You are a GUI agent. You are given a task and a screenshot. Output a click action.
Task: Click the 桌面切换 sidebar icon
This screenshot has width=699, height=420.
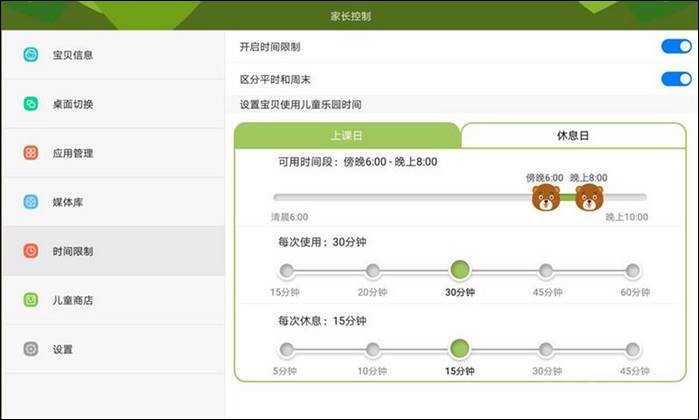[31, 104]
